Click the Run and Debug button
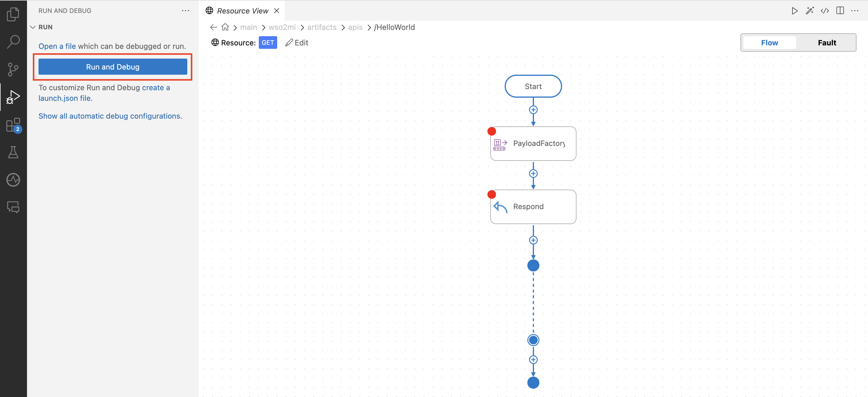The width and height of the screenshot is (868, 397). (113, 67)
